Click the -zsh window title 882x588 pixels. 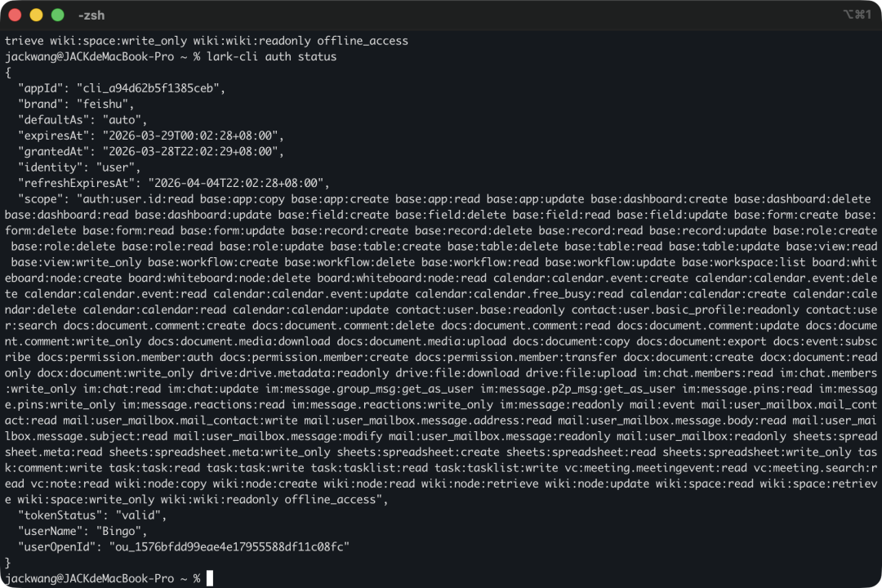pyautogui.click(x=91, y=16)
